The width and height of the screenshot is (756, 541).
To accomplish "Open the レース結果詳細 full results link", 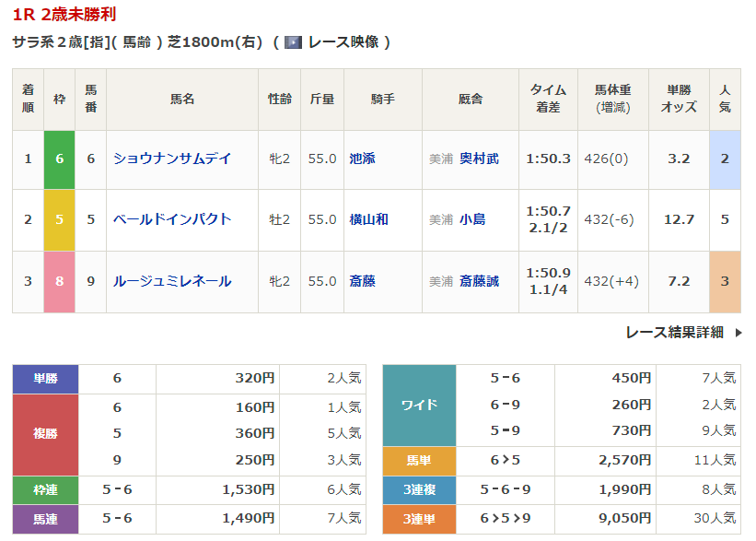I will [x=674, y=333].
